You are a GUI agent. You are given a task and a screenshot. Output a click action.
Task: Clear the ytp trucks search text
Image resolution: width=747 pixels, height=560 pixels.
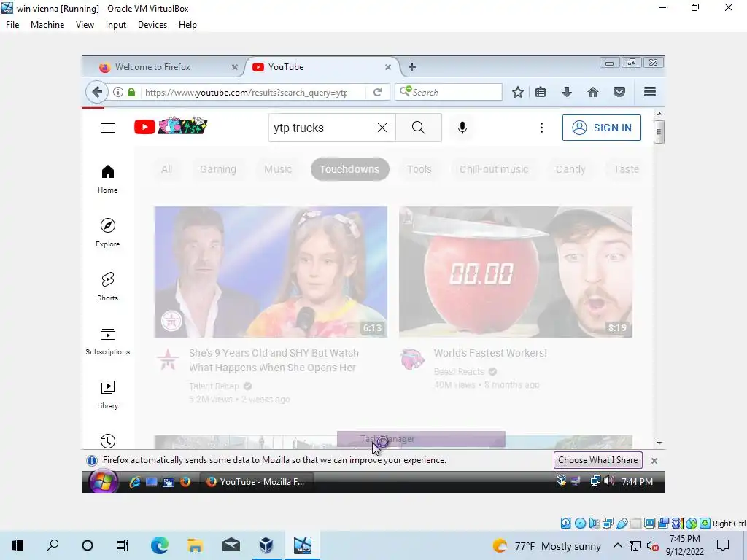[382, 128]
